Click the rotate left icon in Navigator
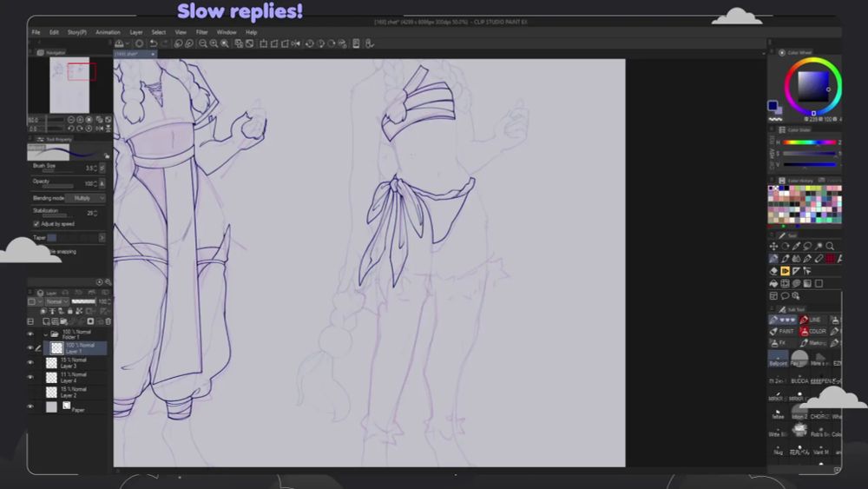Screen dimensions: 868x489 pyautogui.click(x=71, y=129)
